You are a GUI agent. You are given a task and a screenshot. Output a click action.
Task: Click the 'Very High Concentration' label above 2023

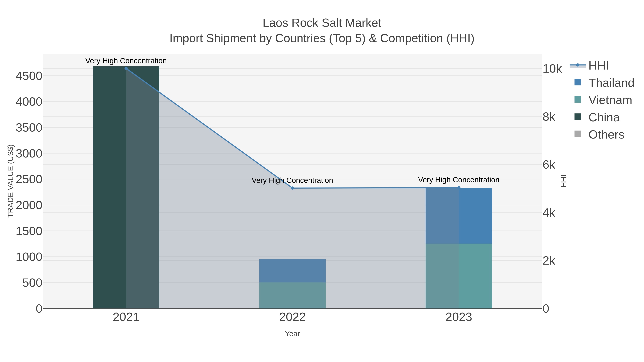(x=459, y=180)
